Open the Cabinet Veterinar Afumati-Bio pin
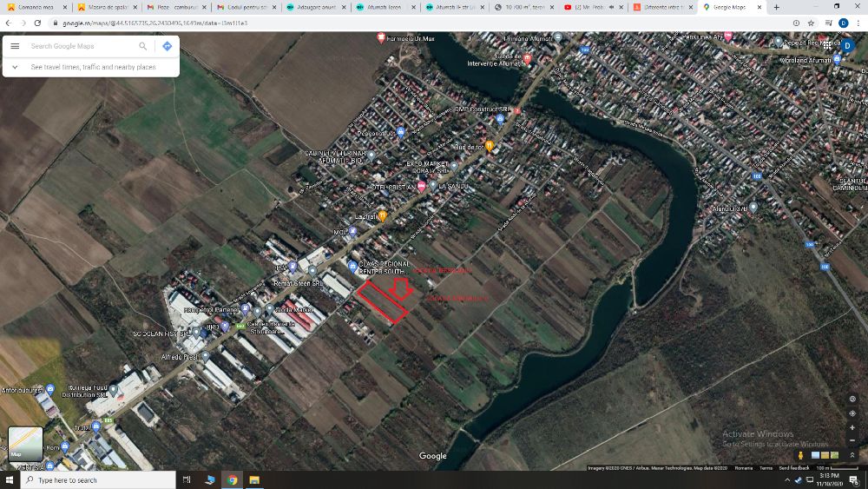The width and height of the screenshot is (868, 489). tap(372, 155)
